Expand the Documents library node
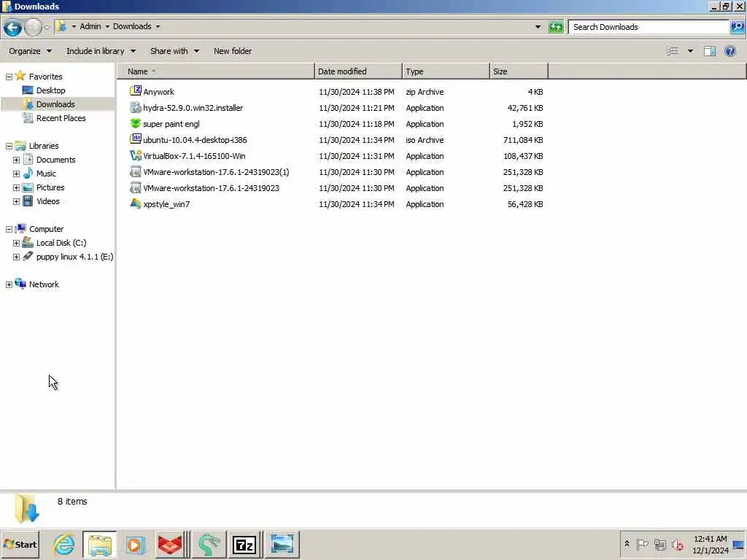Viewport: 747px width, 560px height. (x=16, y=160)
